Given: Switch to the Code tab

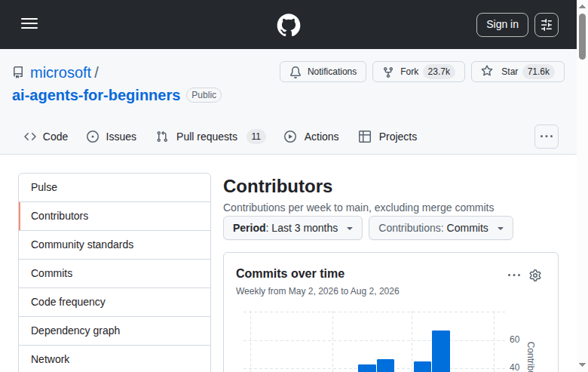Looking at the screenshot, I should pyautogui.click(x=46, y=137).
